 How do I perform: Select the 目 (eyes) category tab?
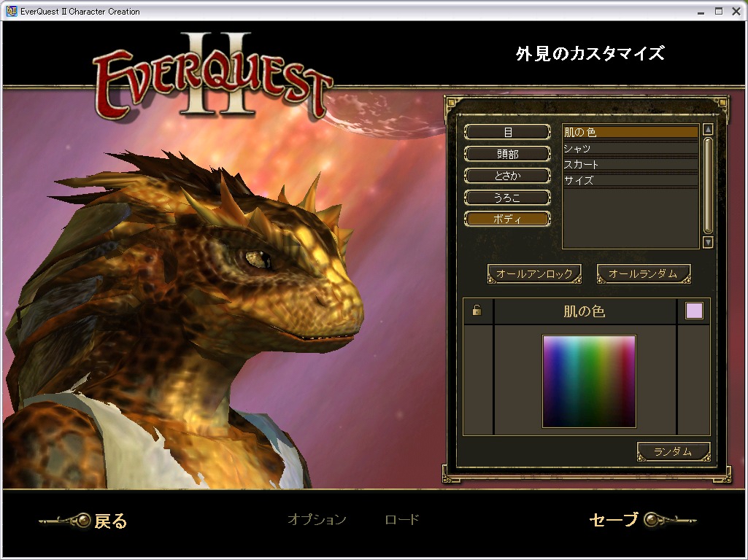tap(508, 132)
